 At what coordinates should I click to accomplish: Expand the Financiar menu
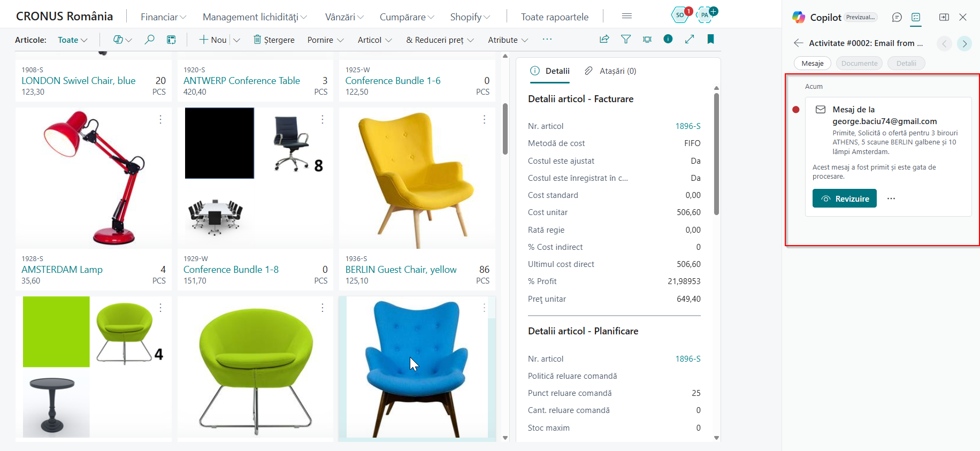pyautogui.click(x=164, y=17)
